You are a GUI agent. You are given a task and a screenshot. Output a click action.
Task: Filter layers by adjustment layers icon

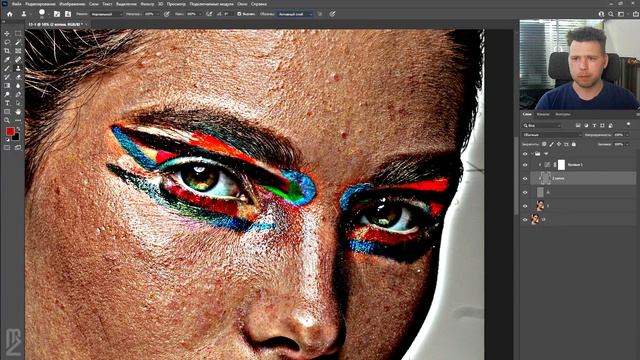[x=586, y=125]
